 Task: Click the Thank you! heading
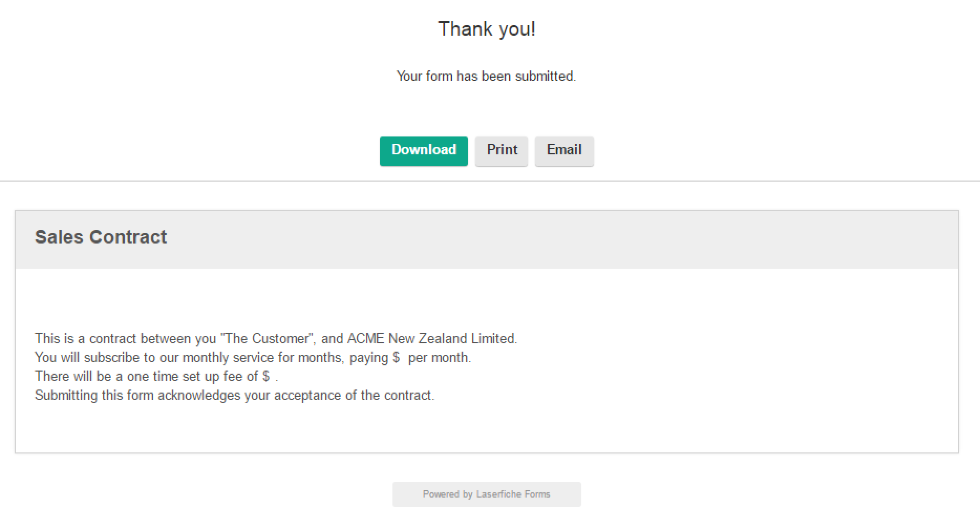(x=487, y=29)
